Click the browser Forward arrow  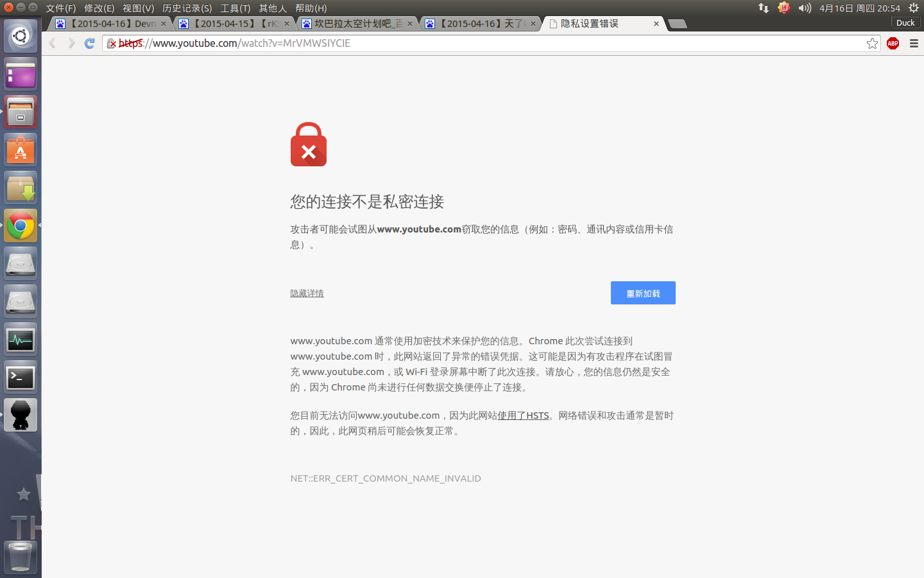[71, 43]
